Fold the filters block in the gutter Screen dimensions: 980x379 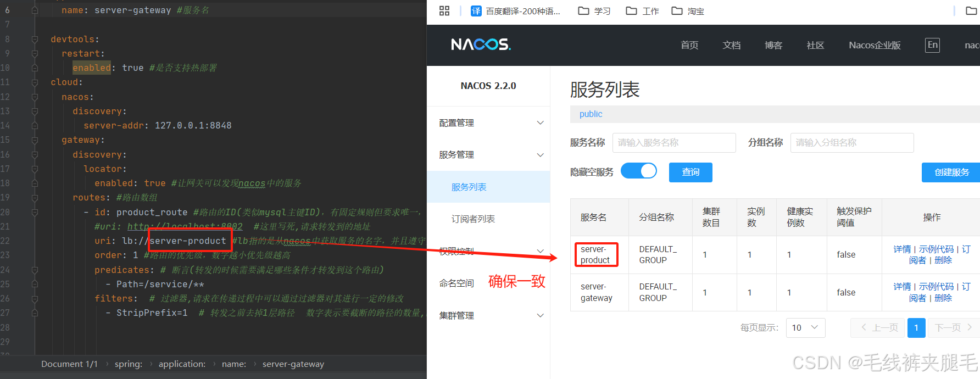coord(35,299)
